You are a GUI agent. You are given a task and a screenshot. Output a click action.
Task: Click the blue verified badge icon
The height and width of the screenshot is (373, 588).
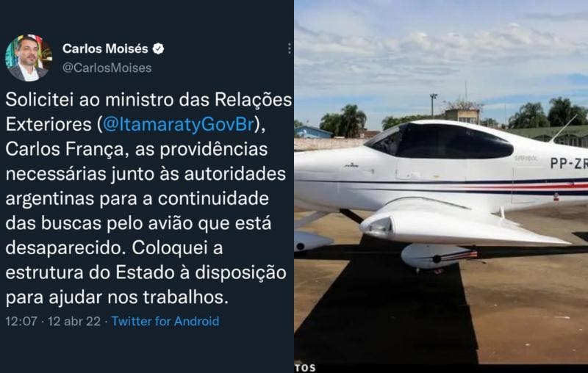tap(158, 48)
